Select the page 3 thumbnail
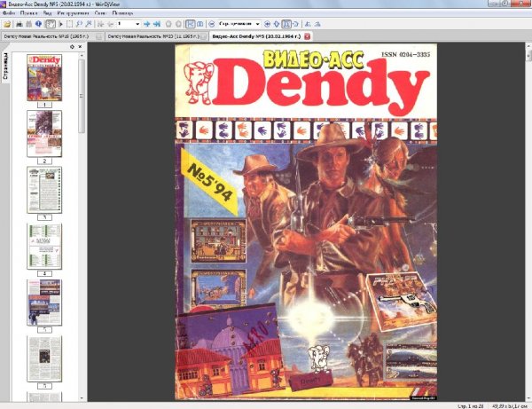The width and height of the screenshot is (532, 409). point(44,190)
